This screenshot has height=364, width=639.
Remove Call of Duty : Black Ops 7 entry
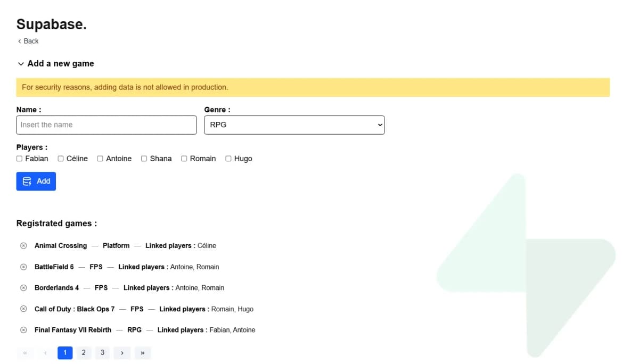(x=23, y=309)
